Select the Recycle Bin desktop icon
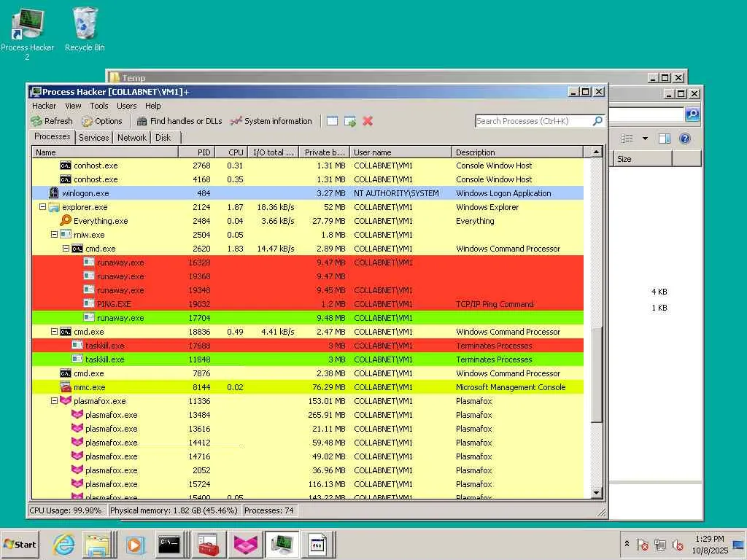Screen dimensions: 747x560 (85, 29)
